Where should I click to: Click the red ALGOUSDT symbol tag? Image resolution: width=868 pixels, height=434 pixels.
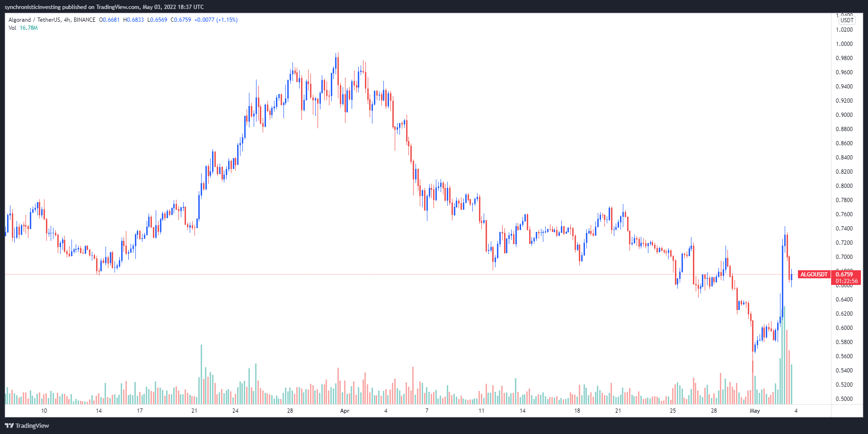[x=814, y=275]
